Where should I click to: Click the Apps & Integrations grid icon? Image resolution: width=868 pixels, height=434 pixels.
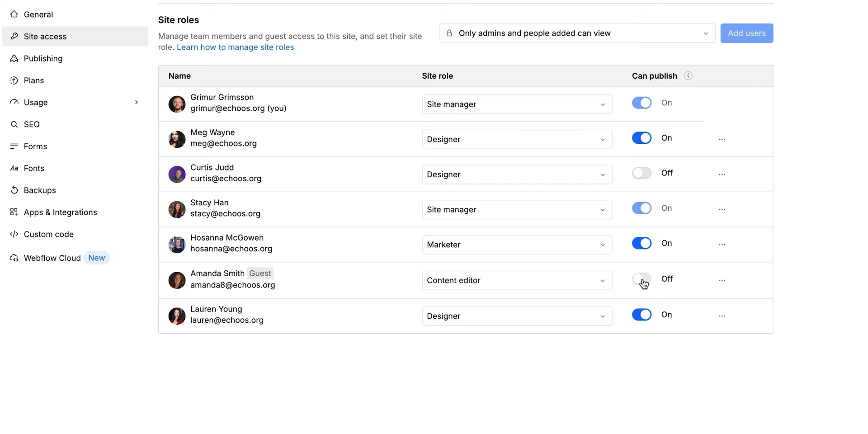pos(14,212)
